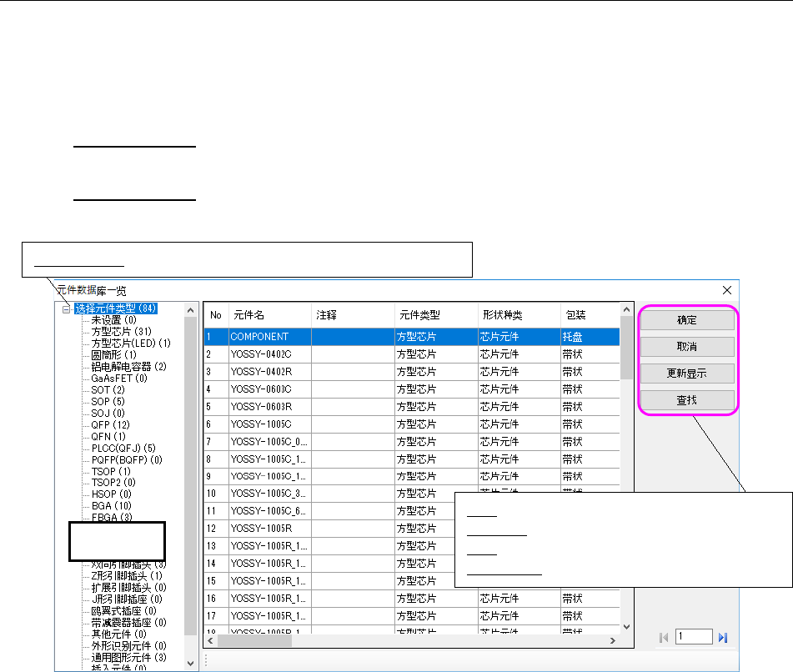Click the 确定 button

tap(687, 320)
